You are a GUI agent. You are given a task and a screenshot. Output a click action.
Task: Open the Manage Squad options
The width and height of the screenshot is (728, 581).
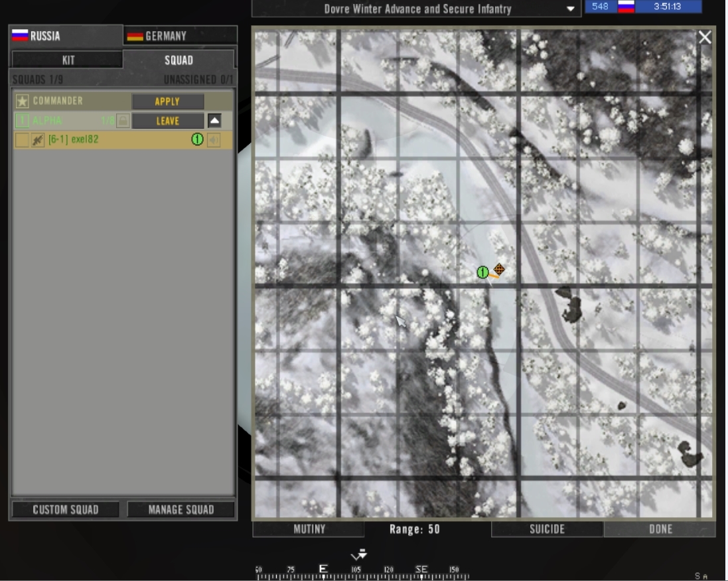(x=181, y=509)
